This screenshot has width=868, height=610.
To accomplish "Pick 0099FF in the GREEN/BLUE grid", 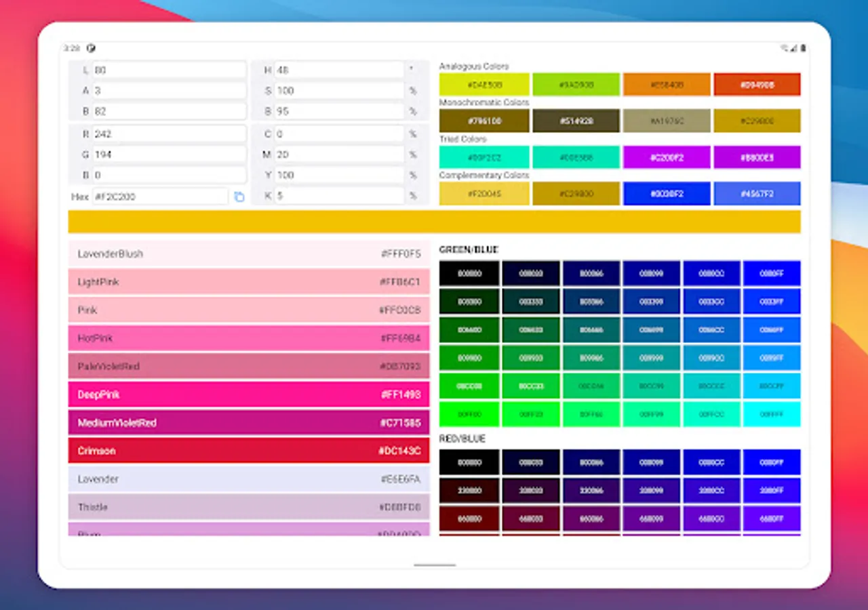I will coord(772,358).
